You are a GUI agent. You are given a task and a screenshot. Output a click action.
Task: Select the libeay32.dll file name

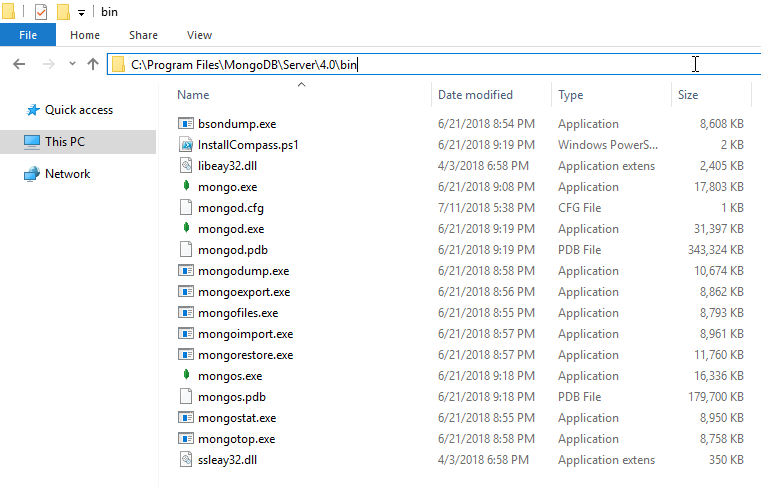(x=228, y=166)
